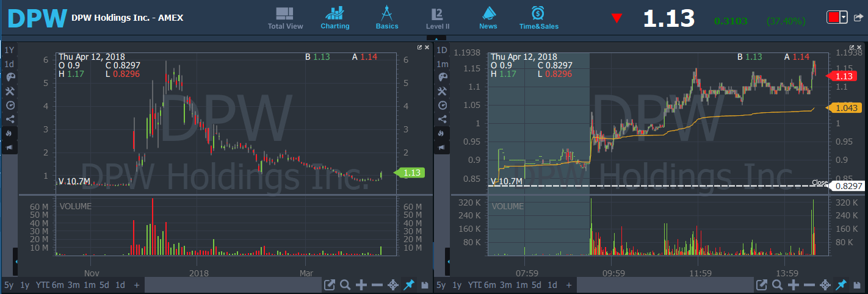The image size is (868, 294).
Task: Open drawing tools on right chart
Action: [x=443, y=91]
